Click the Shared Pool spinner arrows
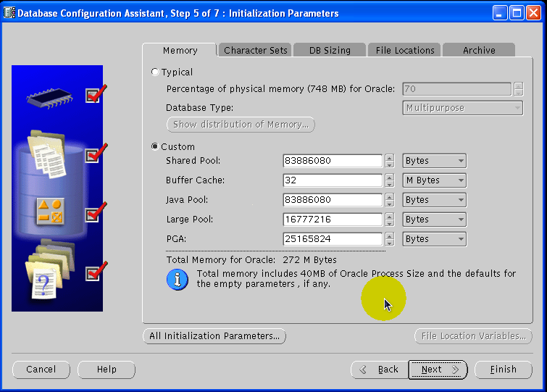The height and width of the screenshot is (392, 547). point(390,161)
